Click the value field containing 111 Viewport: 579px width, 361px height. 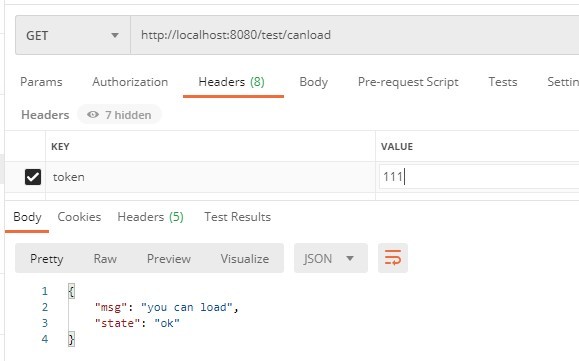(x=479, y=177)
